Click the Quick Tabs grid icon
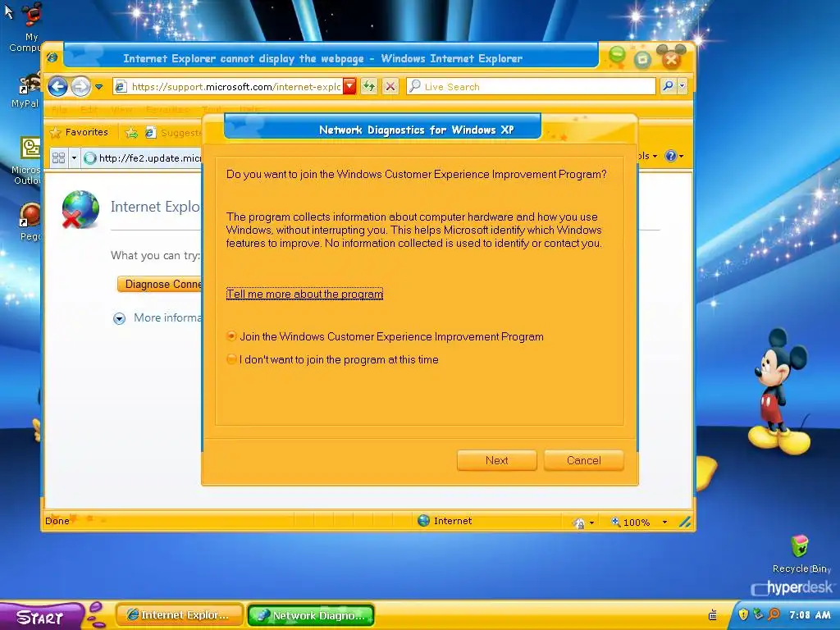 (x=58, y=158)
